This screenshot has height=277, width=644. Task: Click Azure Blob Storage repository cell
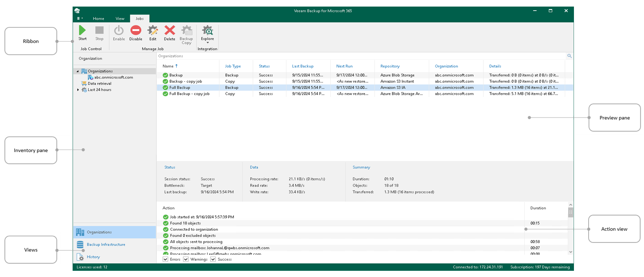[397, 75]
